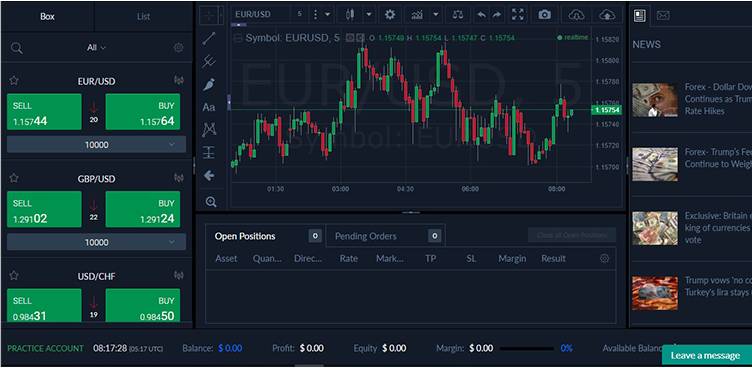The width and height of the screenshot is (752, 368).
Task: Select the Pending Orders tab
Action: 386,236
